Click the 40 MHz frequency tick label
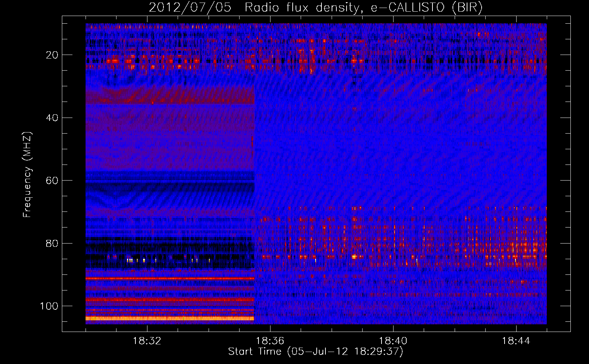The image size is (589, 364). (52, 118)
